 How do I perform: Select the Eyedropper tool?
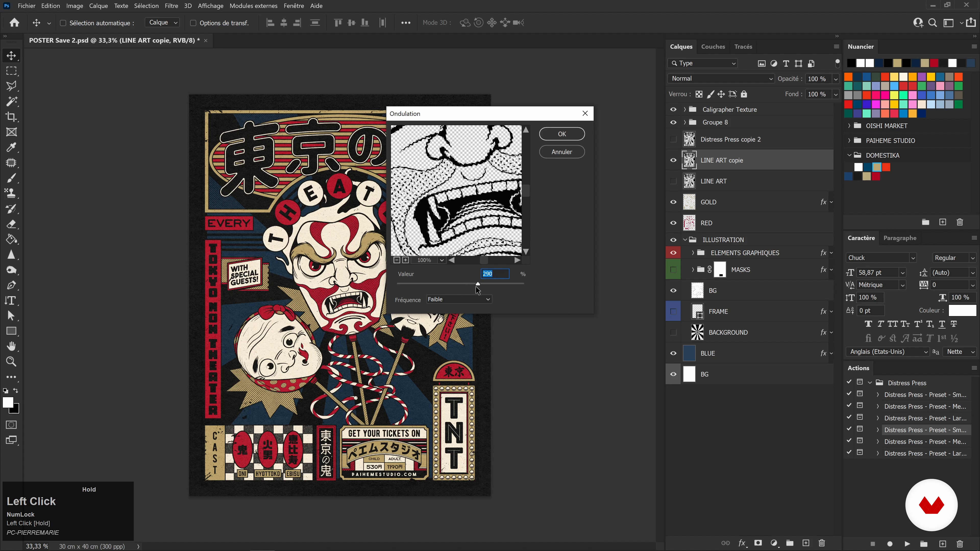coord(11,147)
